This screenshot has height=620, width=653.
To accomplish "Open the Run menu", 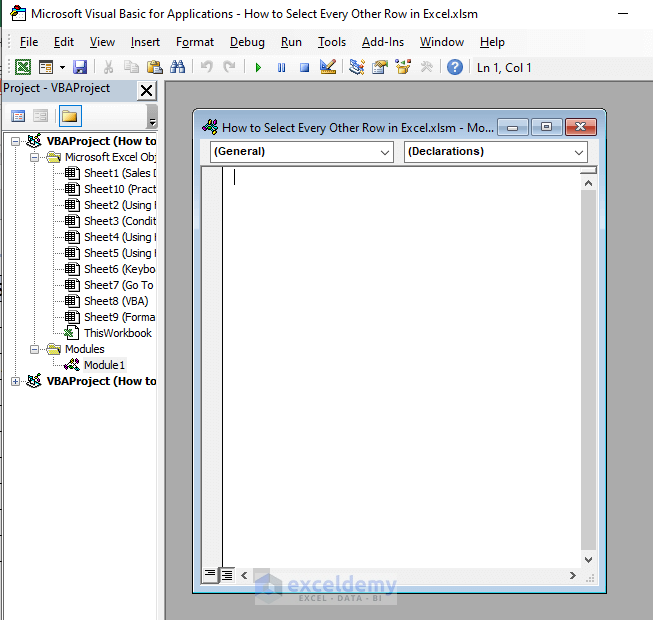I will [291, 42].
